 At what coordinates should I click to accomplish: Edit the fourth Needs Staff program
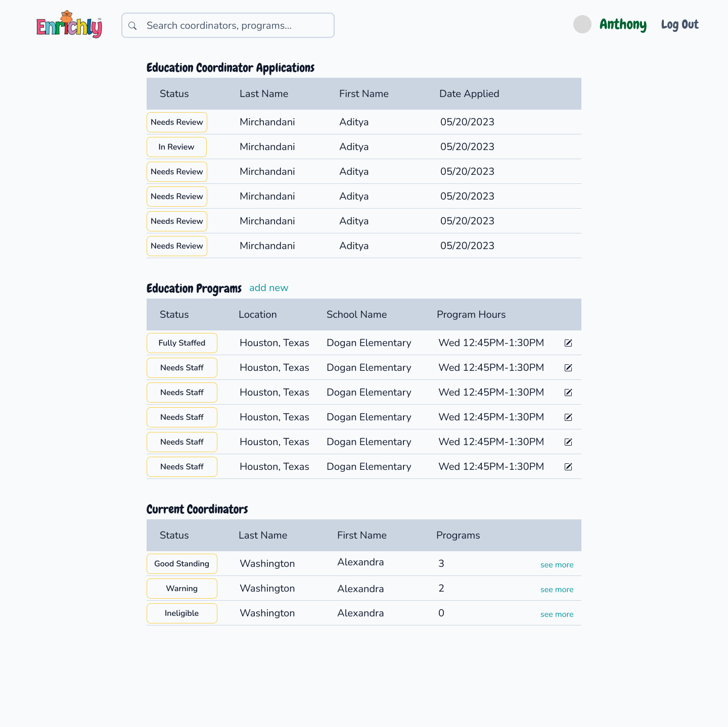(x=568, y=442)
